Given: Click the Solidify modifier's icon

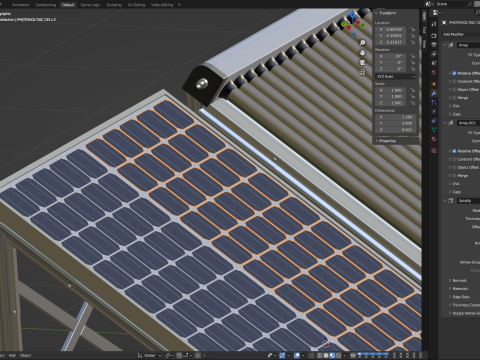Looking at the screenshot, I should (x=451, y=201).
